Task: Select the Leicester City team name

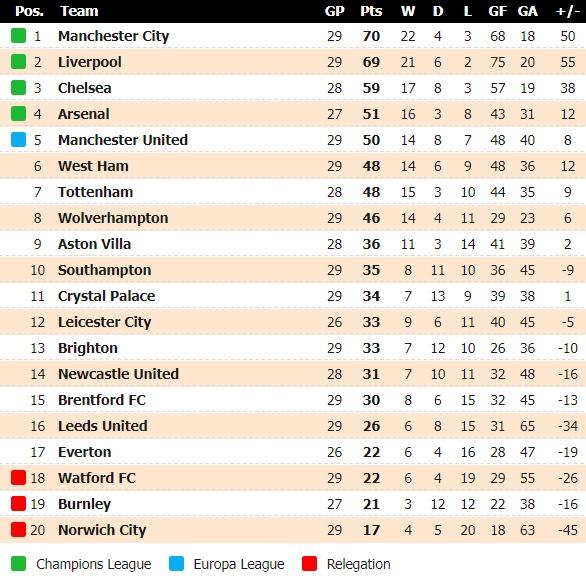Action: coord(105,322)
